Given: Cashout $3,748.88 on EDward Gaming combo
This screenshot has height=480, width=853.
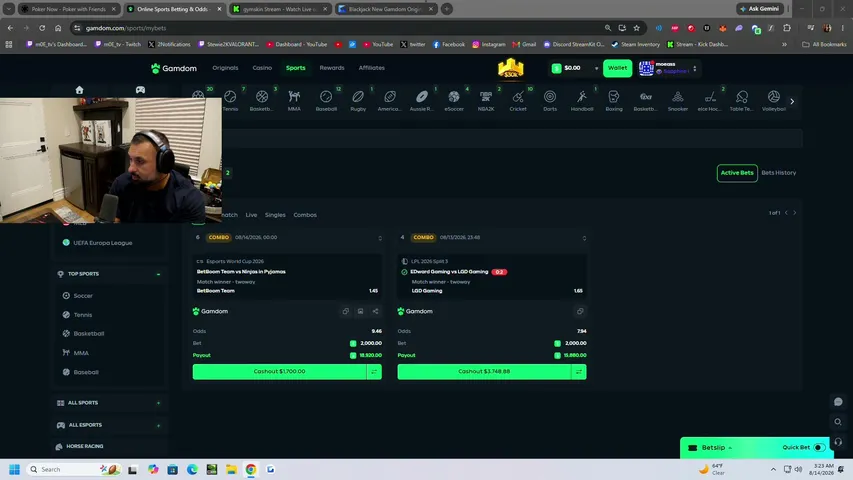Looking at the screenshot, I should click(x=484, y=372).
